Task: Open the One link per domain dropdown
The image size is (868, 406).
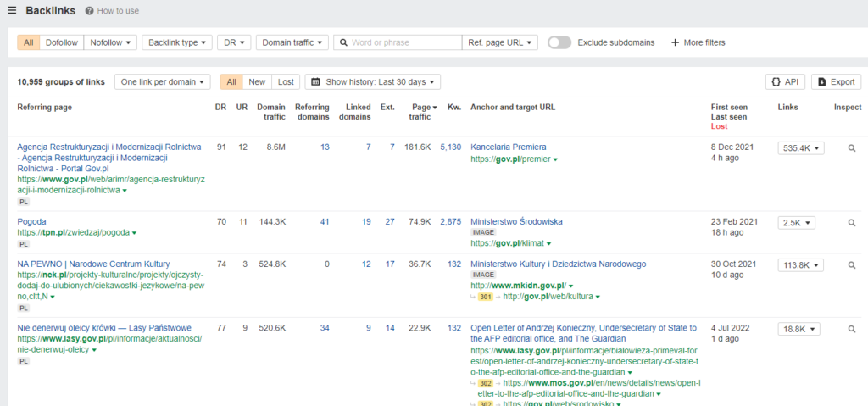Action: (162, 81)
